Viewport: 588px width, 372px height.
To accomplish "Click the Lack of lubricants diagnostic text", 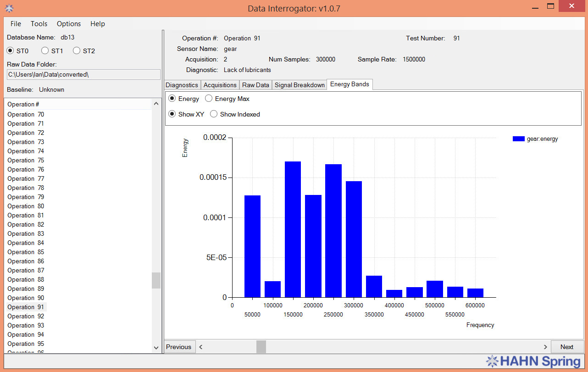I will click(247, 70).
